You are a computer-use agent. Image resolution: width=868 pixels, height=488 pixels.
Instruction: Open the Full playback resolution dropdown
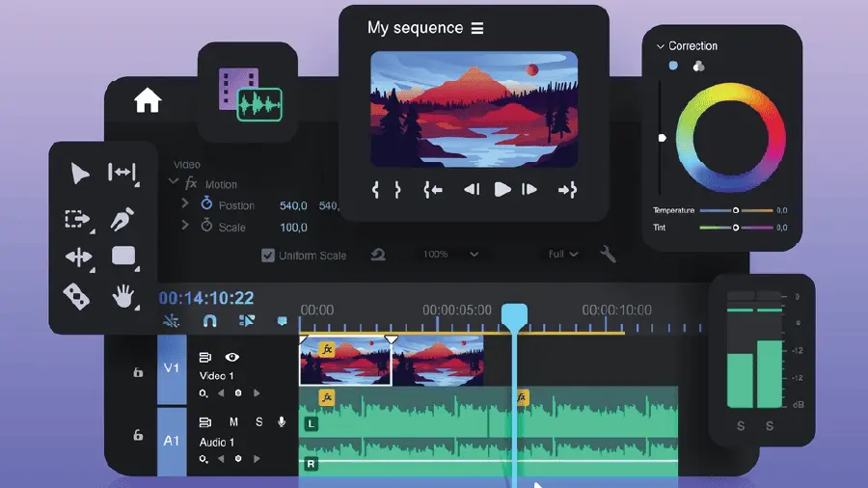tap(563, 255)
